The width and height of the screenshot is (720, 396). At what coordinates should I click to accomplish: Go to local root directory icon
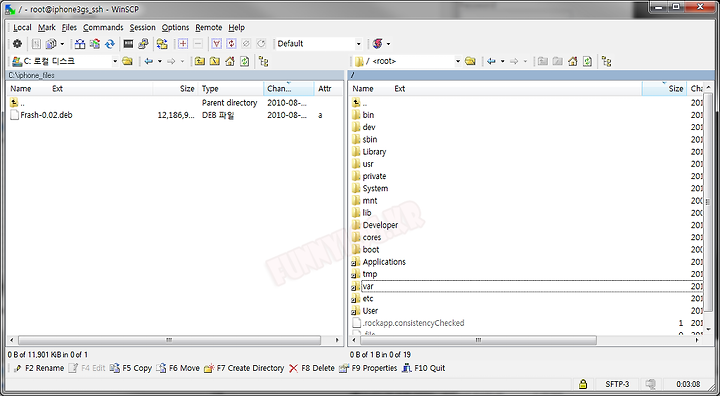[x=214, y=61]
